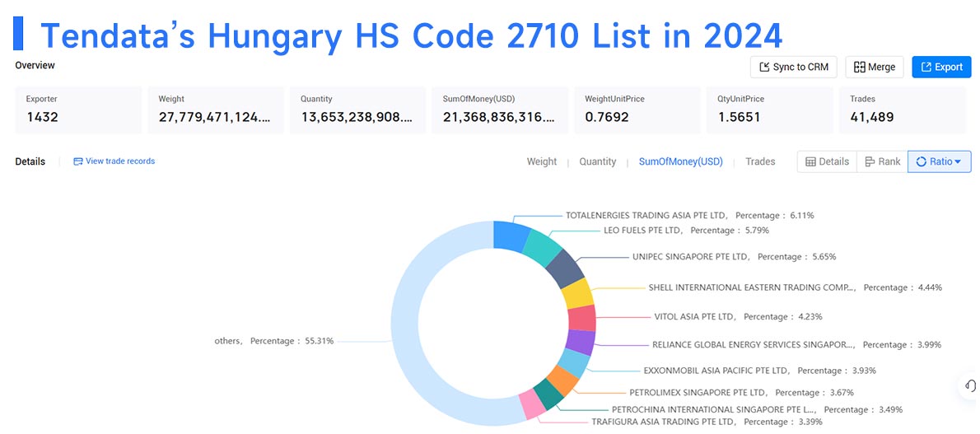Click the Sync to CRM button
980x434 pixels.
[794, 67]
